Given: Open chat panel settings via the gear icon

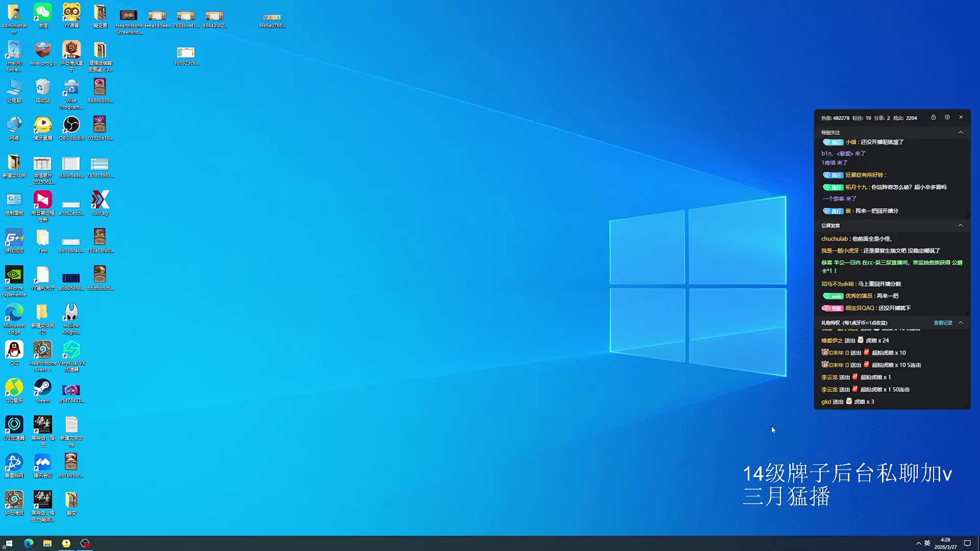Looking at the screenshot, I should point(947,117).
